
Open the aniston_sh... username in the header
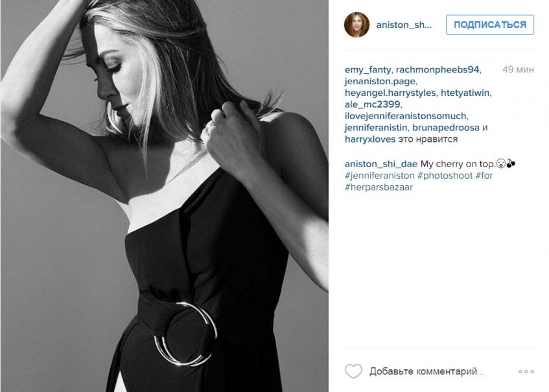pyautogui.click(x=404, y=25)
